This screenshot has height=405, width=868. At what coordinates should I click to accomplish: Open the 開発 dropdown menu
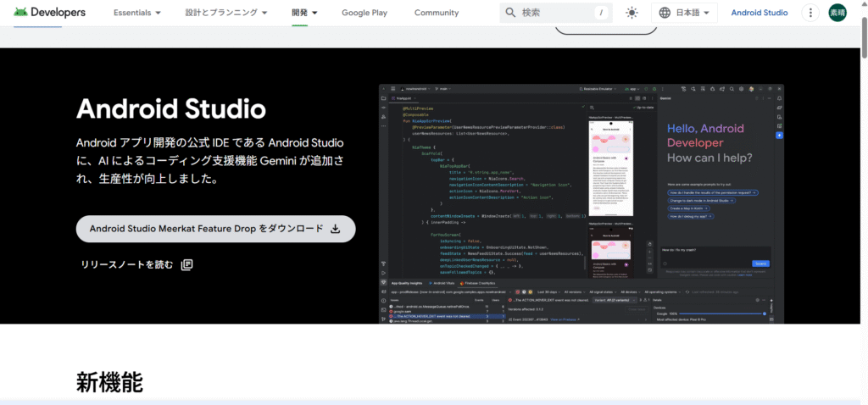(x=304, y=13)
